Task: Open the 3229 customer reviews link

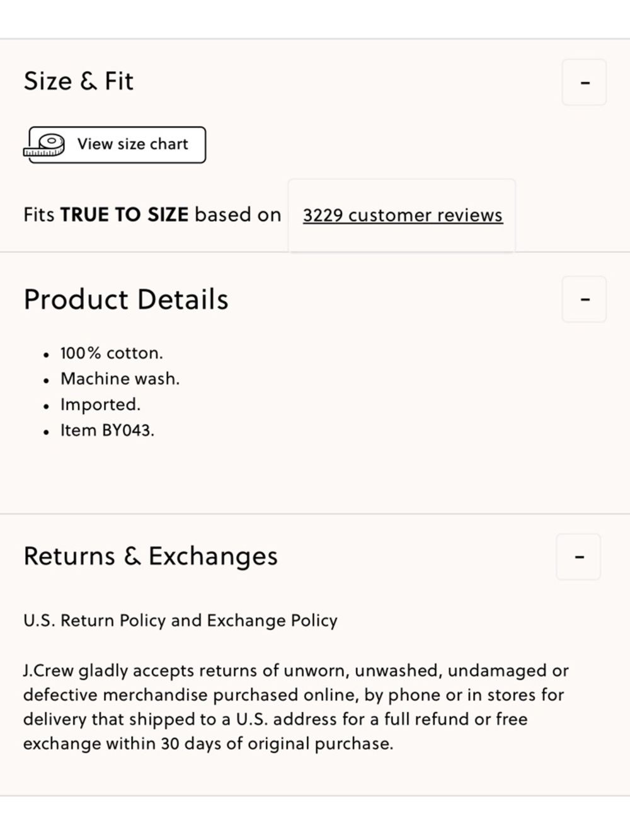Action: click(403, 216)
